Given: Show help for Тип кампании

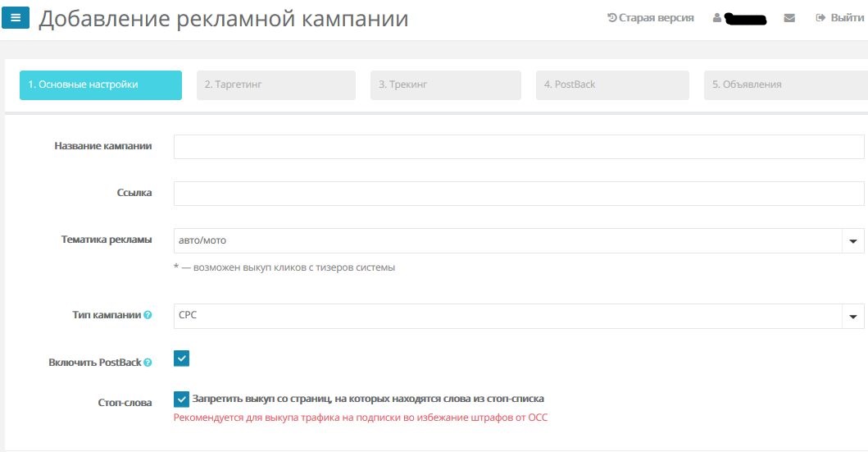Looking at the screenshot, I should coord(148,315).
